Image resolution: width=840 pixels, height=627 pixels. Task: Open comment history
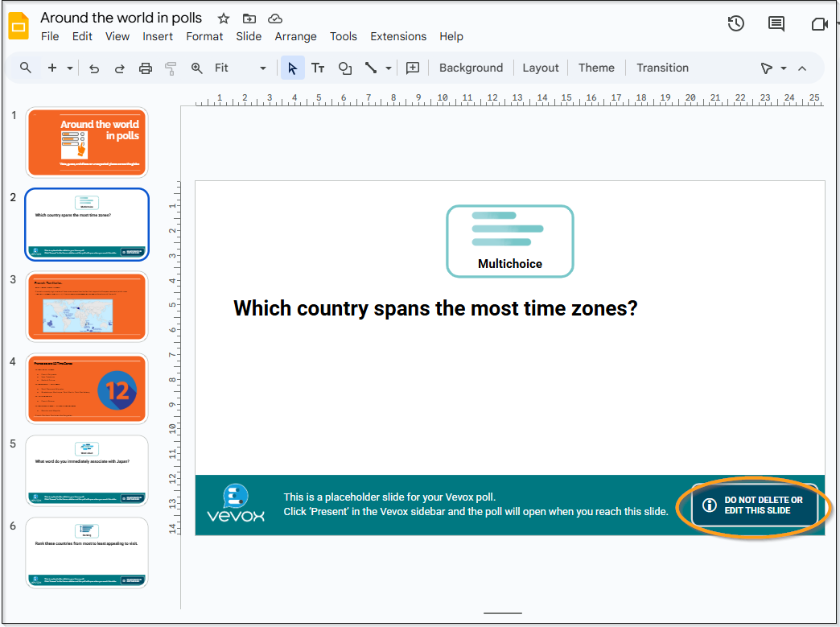click(775, 24)
